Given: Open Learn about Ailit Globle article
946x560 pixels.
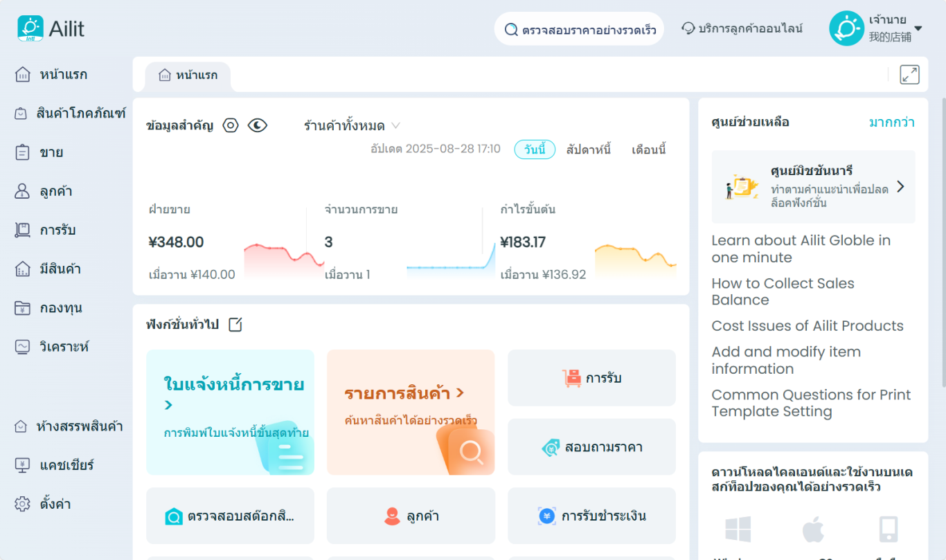Looking at the screenshot, I should tap(801, 249).
